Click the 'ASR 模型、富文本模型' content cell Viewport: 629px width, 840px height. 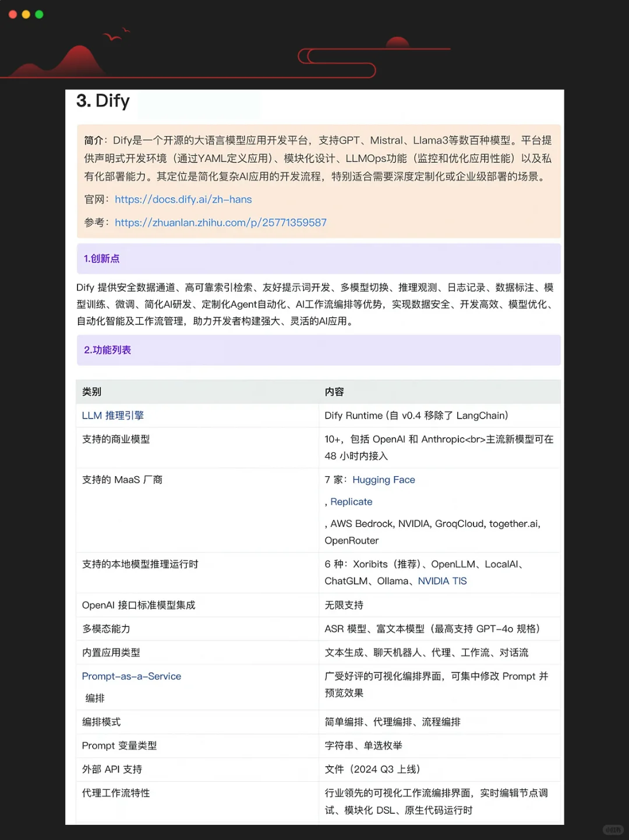pos(440,629)
